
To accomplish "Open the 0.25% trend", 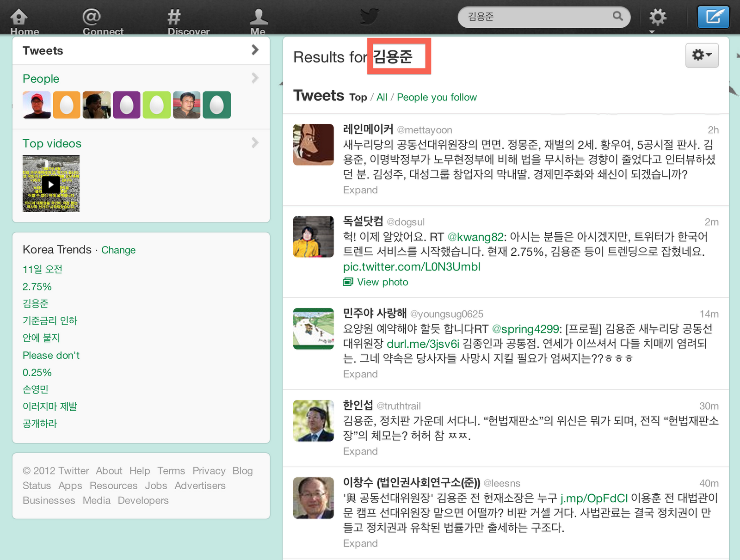I will pos(37,372).
